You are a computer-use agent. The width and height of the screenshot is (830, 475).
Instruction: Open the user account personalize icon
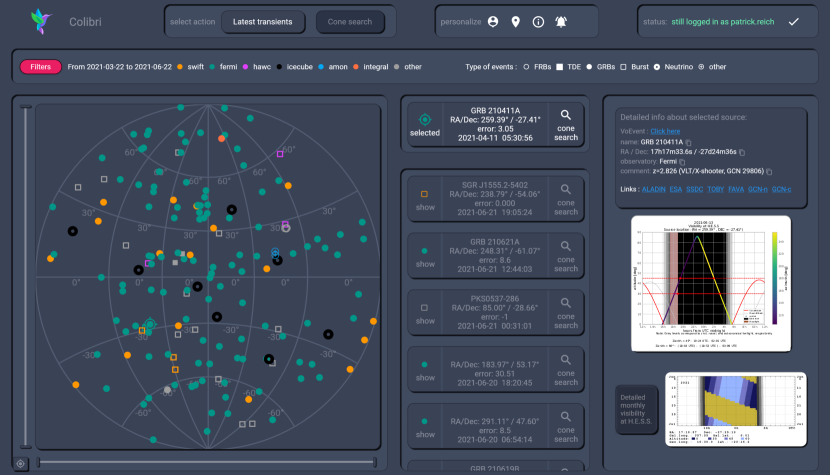[492, 22]
